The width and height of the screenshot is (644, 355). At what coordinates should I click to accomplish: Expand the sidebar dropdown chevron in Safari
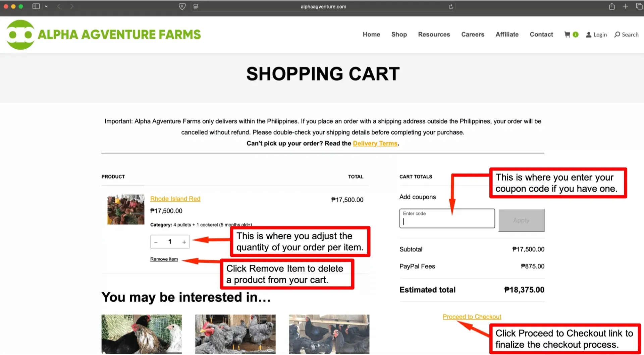46,6
